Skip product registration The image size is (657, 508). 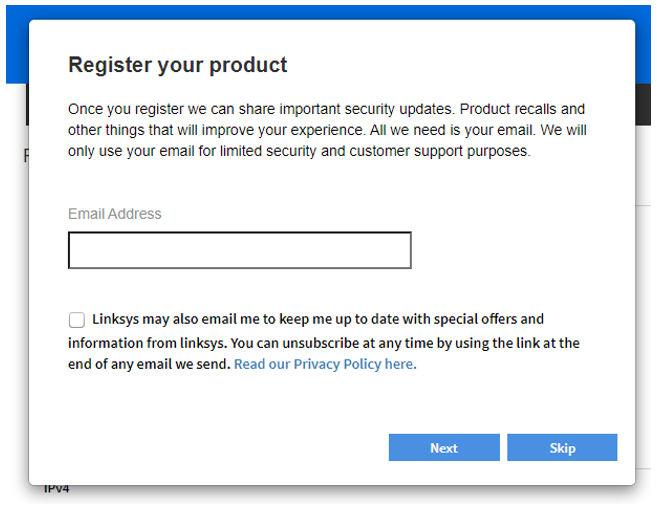pos(562,448)
